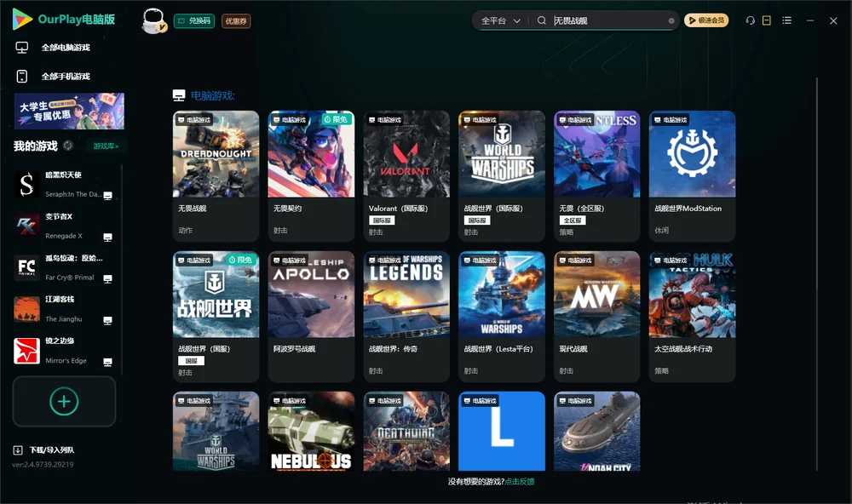Viewport: 852px width, 504px height.
Task: Open customer service headset icon
Action: (751, 20)
